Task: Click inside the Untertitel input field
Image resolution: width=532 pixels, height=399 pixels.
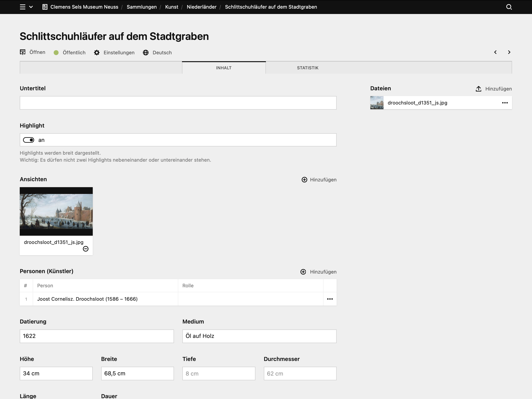Action: click(x=178, y=103)
